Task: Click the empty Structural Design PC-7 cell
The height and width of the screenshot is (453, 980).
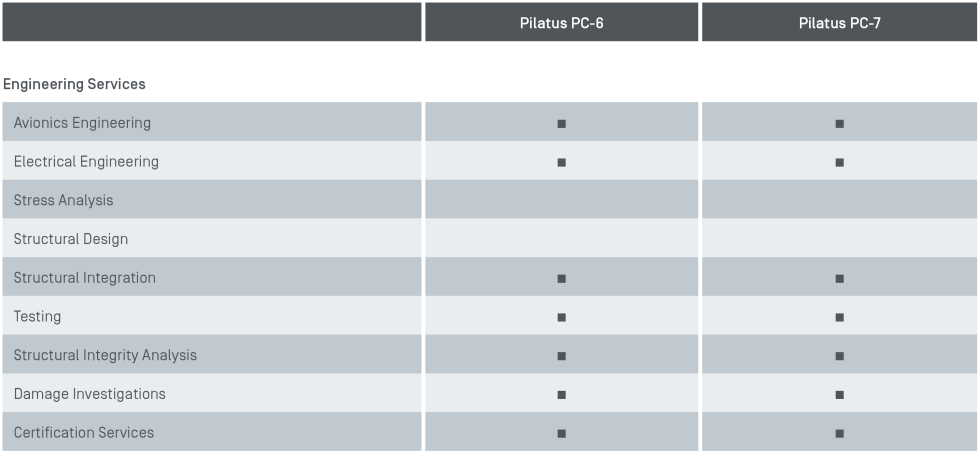Action: (x=839, y=239)
